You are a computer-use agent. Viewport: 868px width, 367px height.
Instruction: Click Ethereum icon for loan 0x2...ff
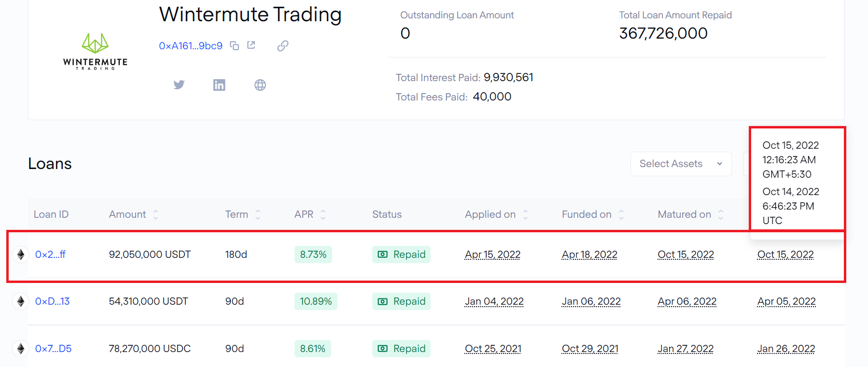(x=21, y=254)
